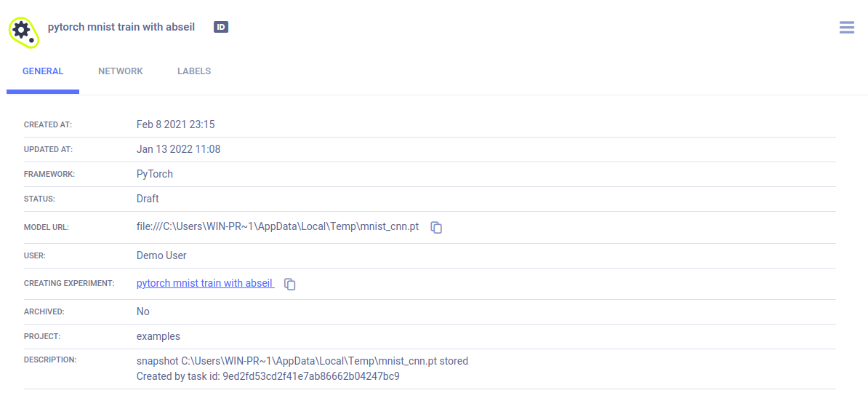Copy the model URL to clipboard
The height and width of the screenshot is (417, 868).
click(436, 227)
